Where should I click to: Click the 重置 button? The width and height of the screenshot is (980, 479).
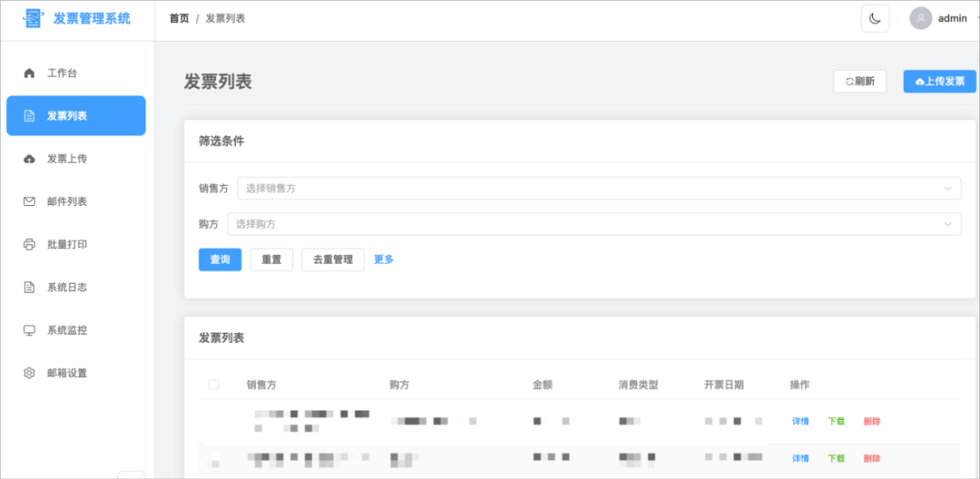tap(271, 259)
